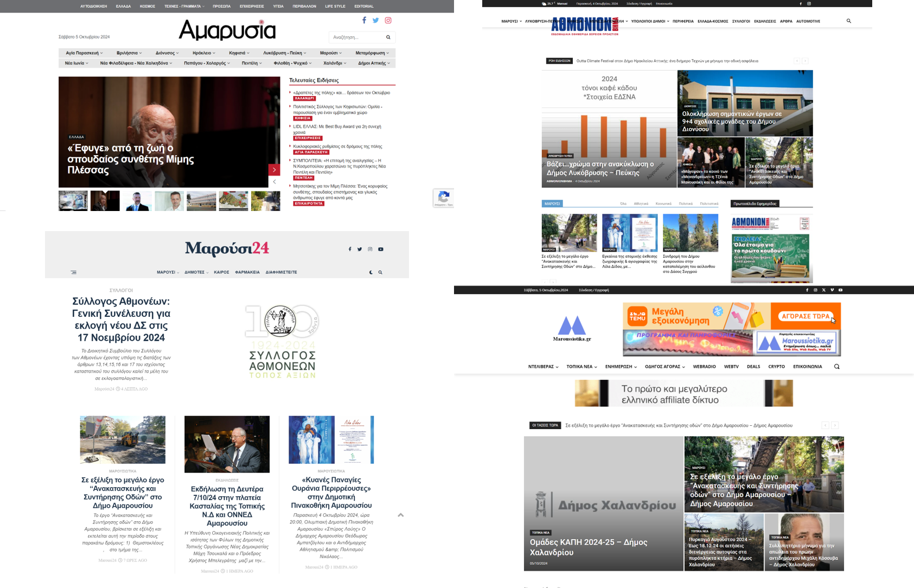This screenshot has width=914, height=588.
Task: Click the Αναζήτηση search field on Αμαρυσία
Action: pyautogui.click(x=357, y=37)
